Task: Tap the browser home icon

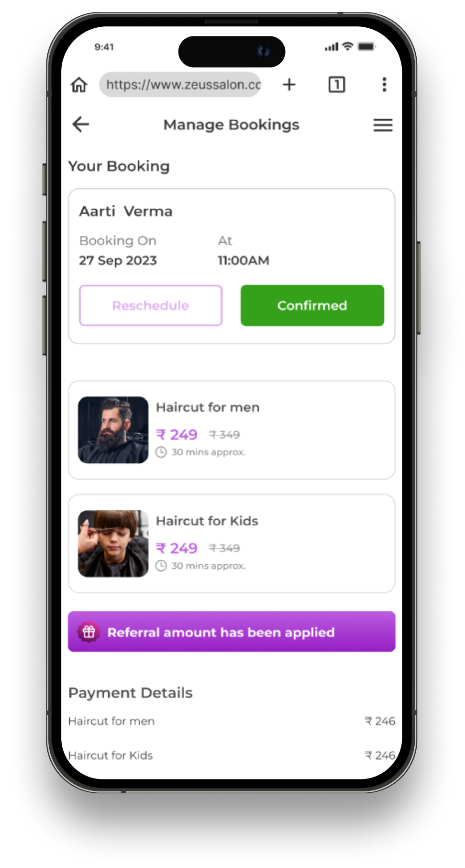Action: point(79,85)
